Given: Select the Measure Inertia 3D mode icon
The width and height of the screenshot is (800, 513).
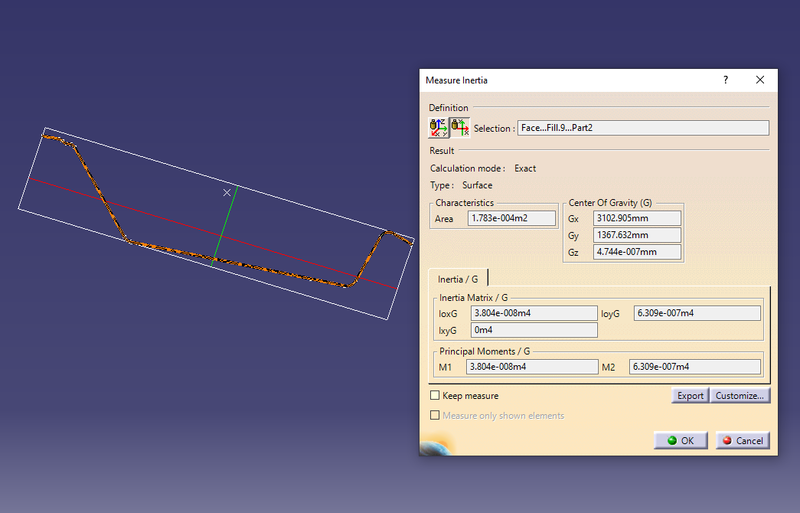Looking at the screenshot, I should tap(438, 127).
